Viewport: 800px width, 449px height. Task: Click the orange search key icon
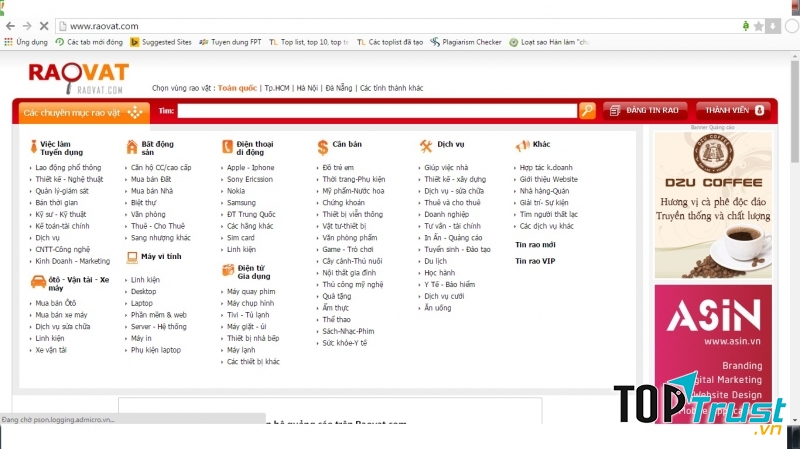point(587,110)
